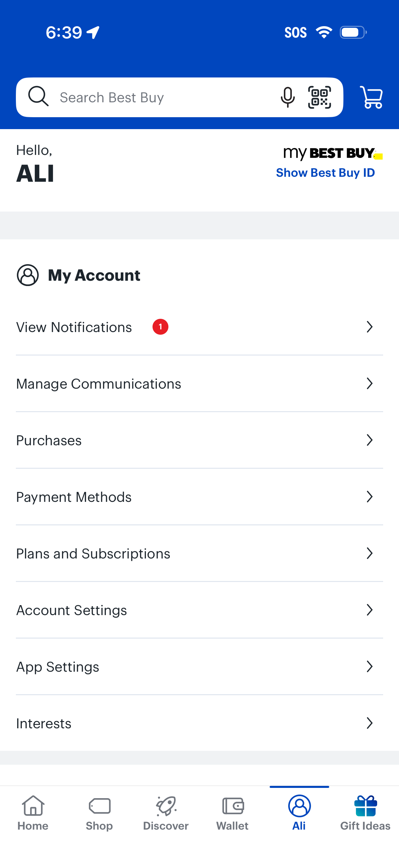Open the Wallet tab
Image resolution: width=399 pixels, height=868 pixels.
point(232,813)
